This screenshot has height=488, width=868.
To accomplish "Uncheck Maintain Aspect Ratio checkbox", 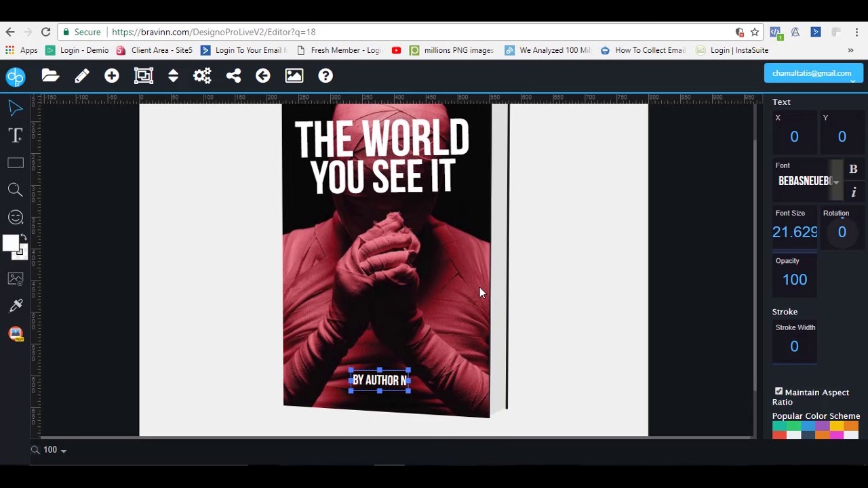I will pos(778,391).
